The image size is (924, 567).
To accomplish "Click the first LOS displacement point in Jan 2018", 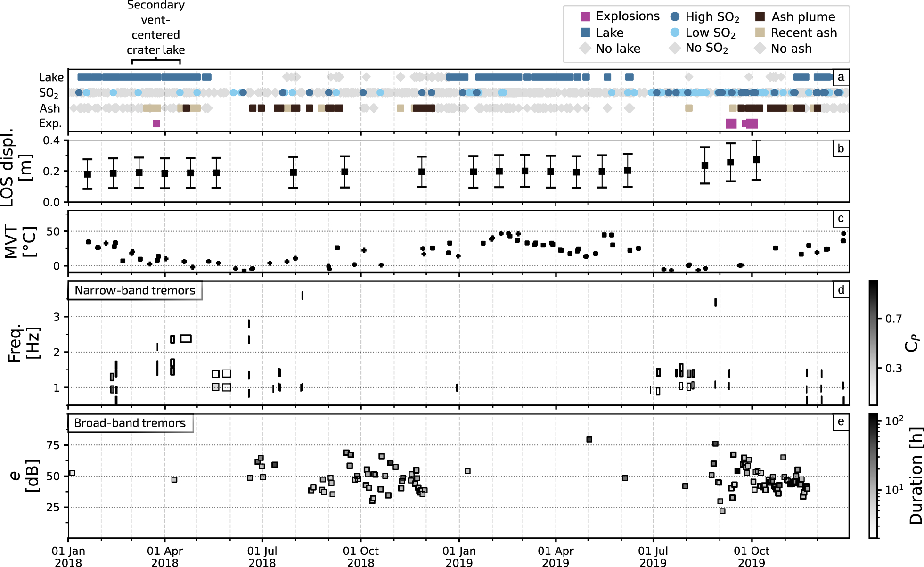I will click(x=88, y=174).
